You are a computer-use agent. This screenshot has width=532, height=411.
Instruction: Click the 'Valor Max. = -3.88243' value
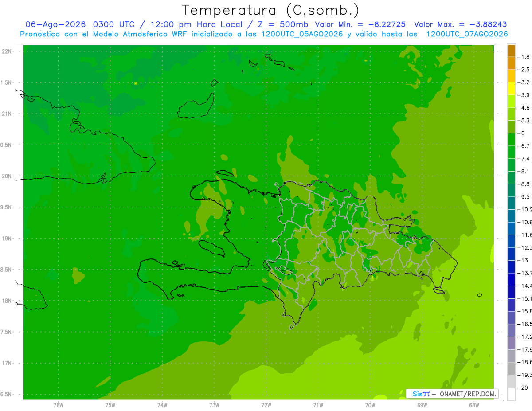[x=460, y=24]
